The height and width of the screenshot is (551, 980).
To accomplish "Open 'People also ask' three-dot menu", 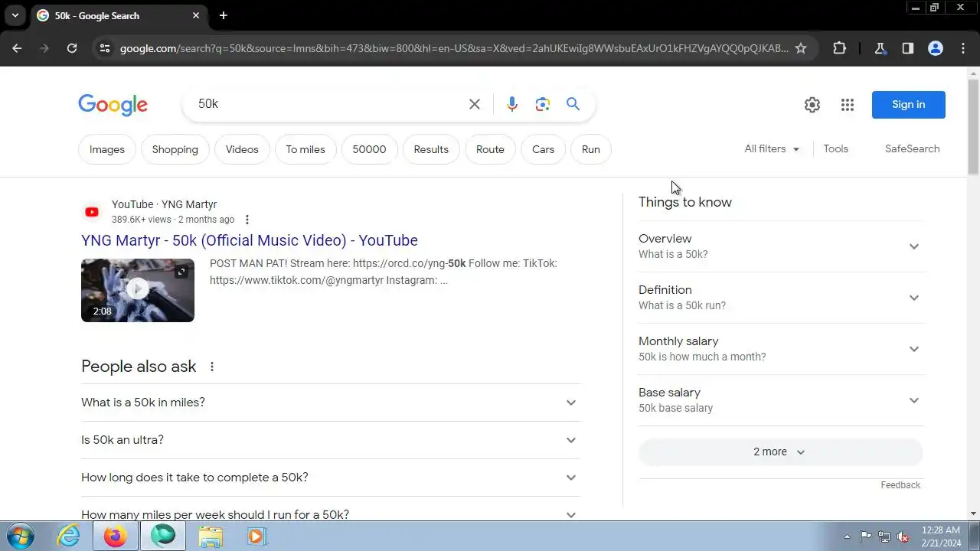I will coord(212,367).
